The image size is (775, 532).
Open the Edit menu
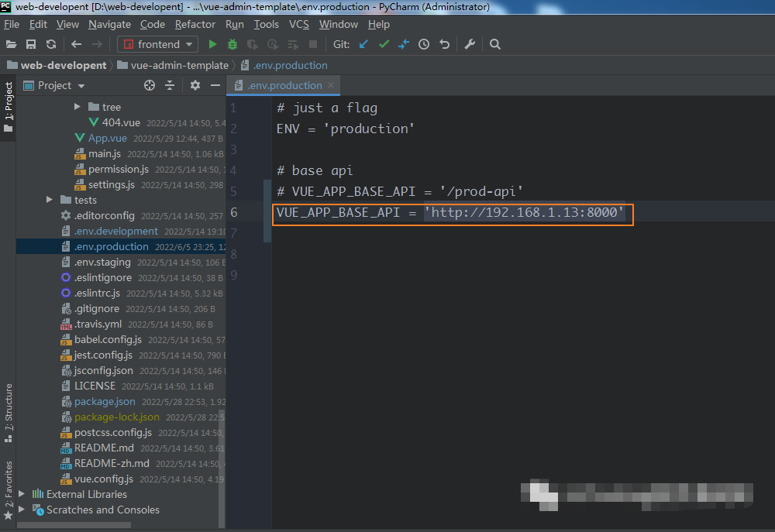(38, 24)
